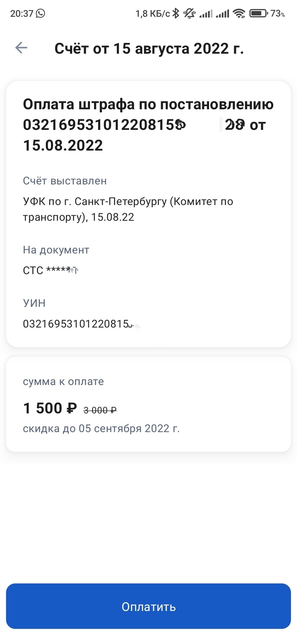Tap the second mobile signal bars icon
Viewport: 297px width, 644px height.
point(222,14)
